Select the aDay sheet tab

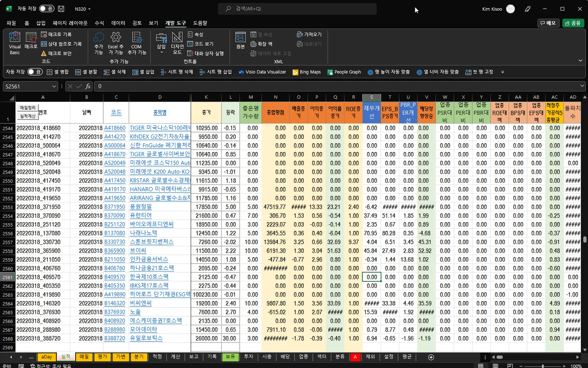pos(47,357)
